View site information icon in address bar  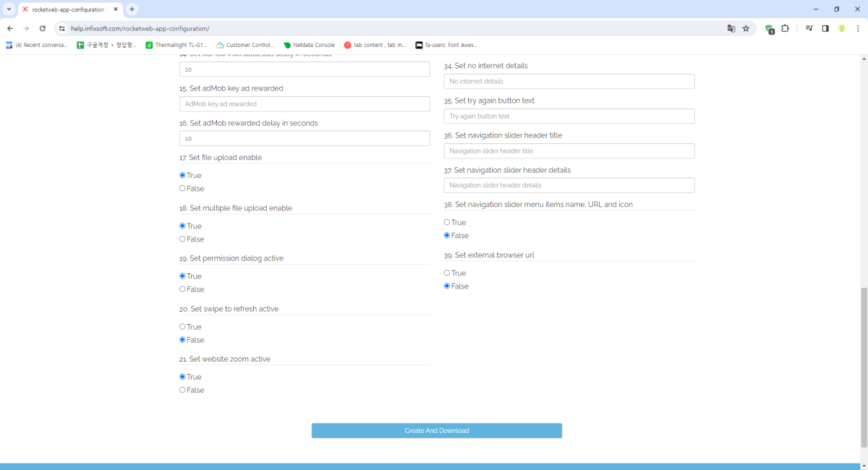click(62, 28)
